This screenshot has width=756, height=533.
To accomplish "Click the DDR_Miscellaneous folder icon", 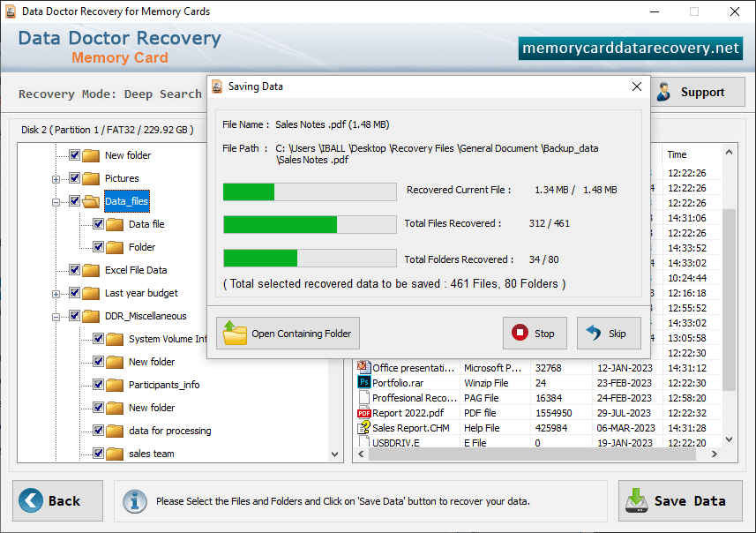I will 91,316.
